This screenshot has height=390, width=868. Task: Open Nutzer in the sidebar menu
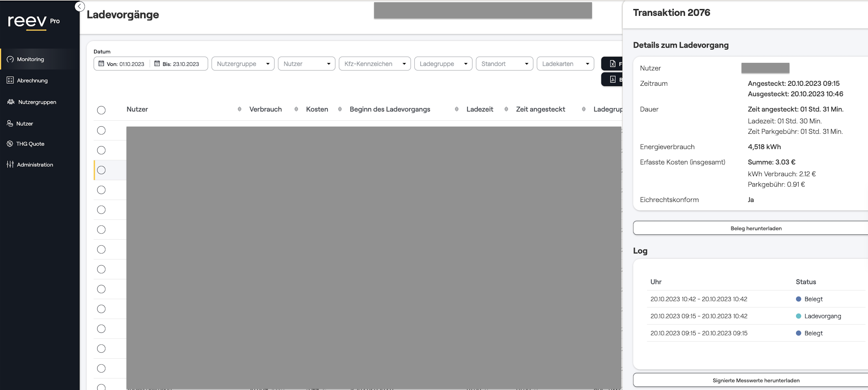point(25,124)
